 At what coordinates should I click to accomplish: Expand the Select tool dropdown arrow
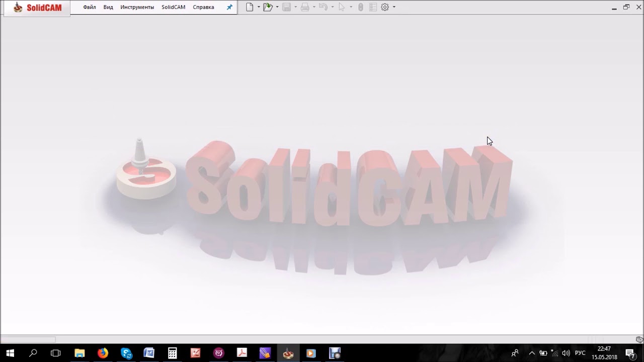[351, 7]
